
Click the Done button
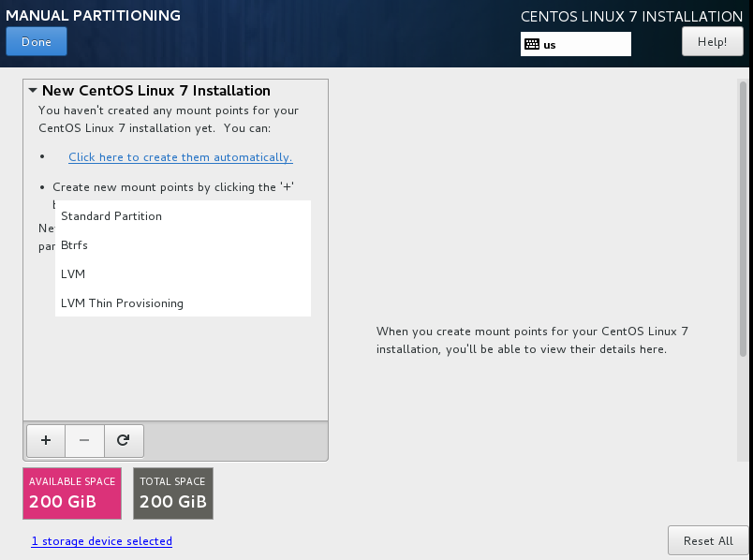37,42
